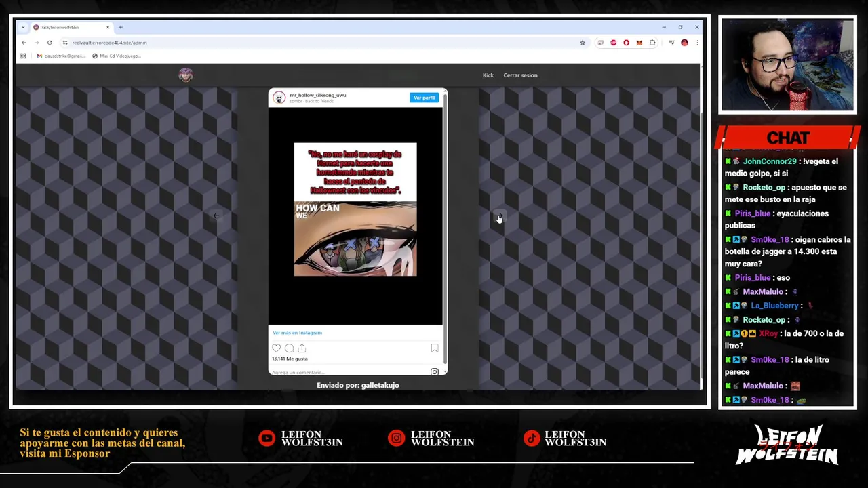Click Piris_blue username saying eyaculaciones publicas
Viewport: 868px width, 488px height.
point(753,213)
